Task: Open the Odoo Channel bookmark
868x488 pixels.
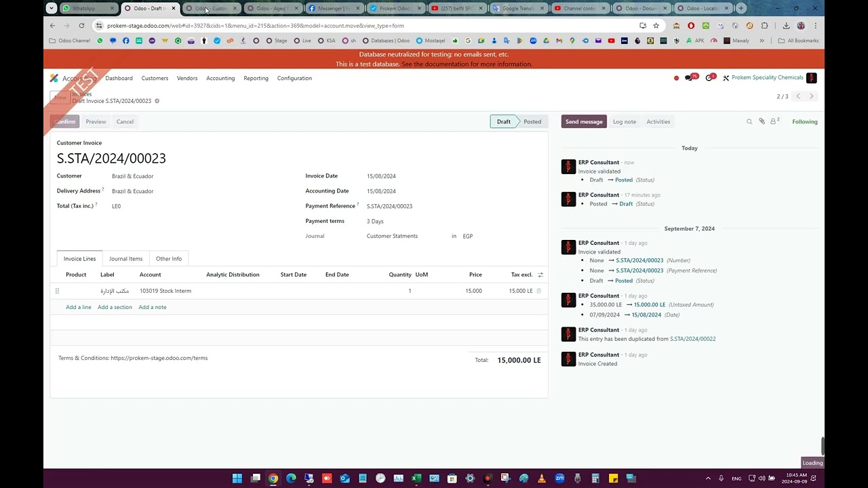Action: click(x=70, y=41)
